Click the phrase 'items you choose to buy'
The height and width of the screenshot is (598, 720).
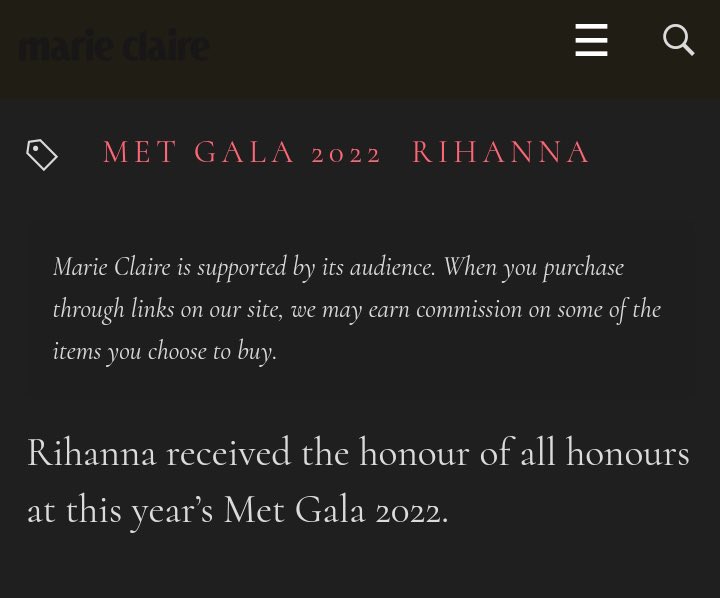[x=164, y=352]
